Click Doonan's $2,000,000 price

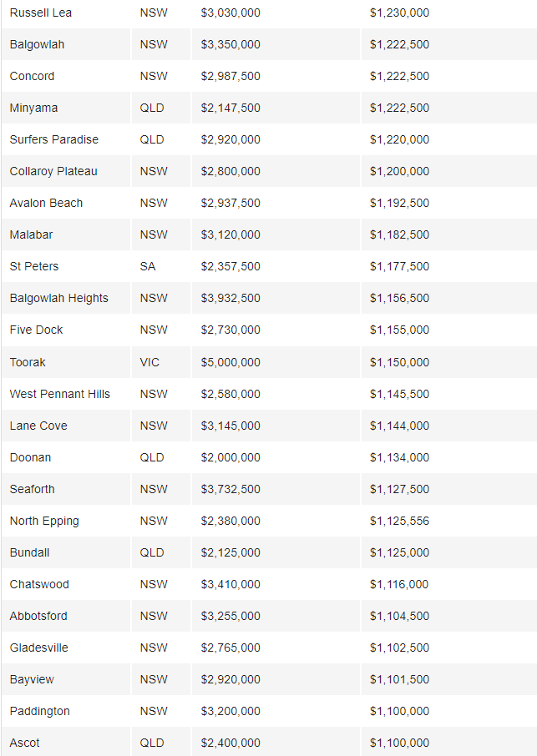pyautogui.click(x=231, y=457)
